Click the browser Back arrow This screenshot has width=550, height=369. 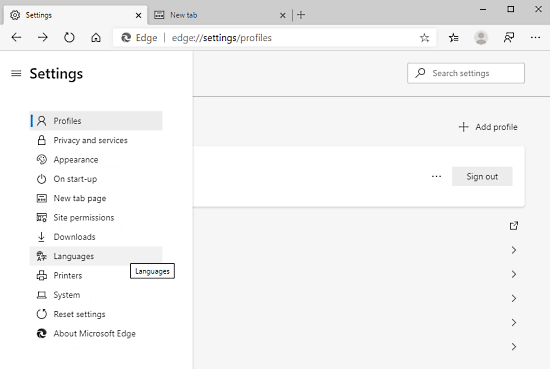pos(16,37)
